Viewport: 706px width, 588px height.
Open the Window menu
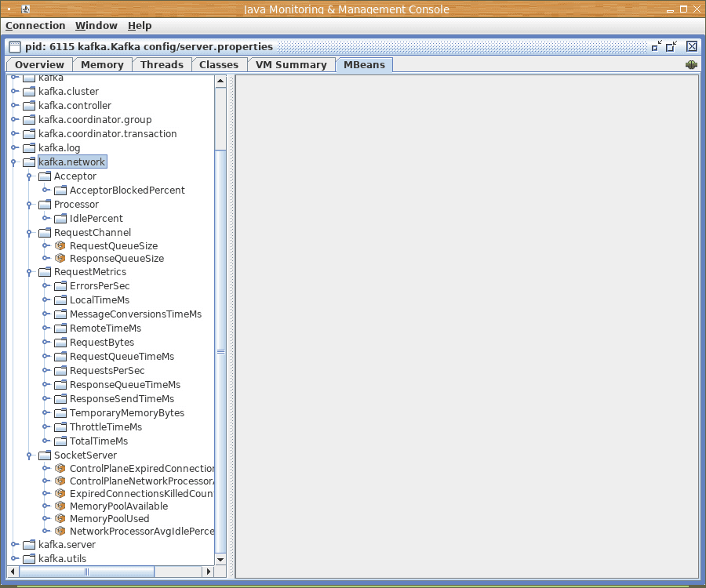click(96, 26)
